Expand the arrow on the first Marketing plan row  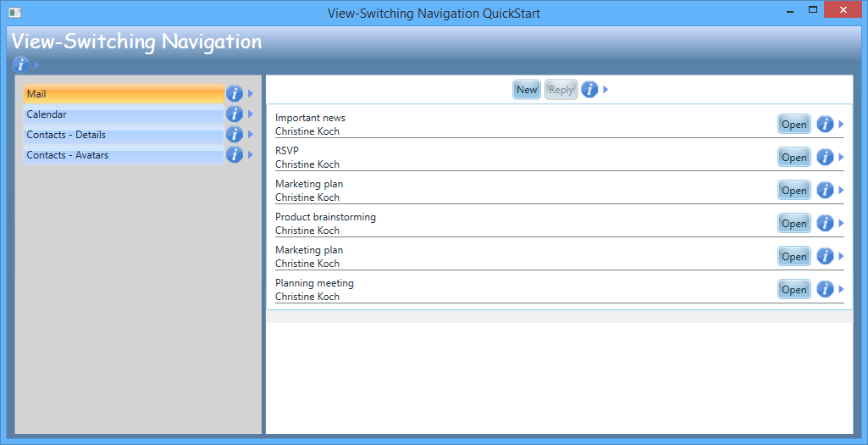click(842, 190)
